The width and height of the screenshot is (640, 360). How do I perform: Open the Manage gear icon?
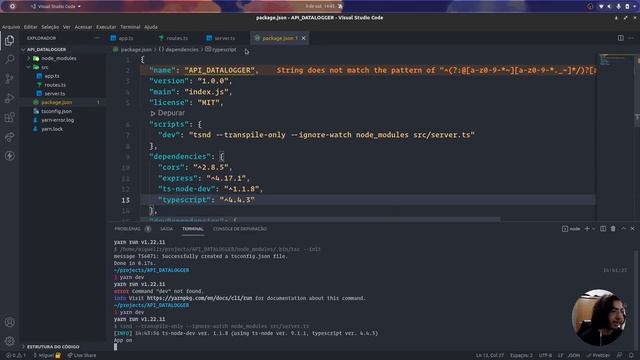click(x=9, y=341)
